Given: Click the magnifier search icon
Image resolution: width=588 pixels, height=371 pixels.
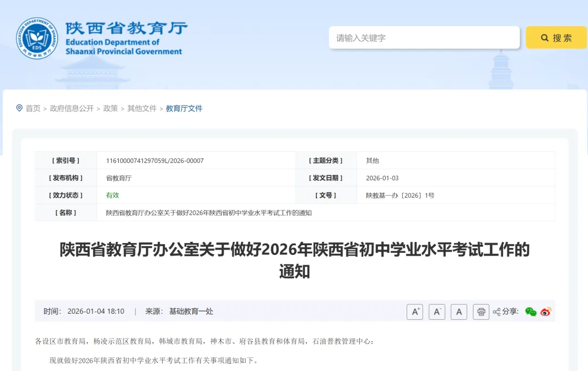Looking at the screenshot, I should 544,37.
